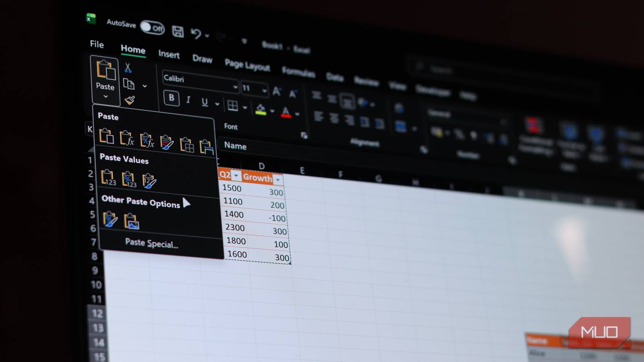Select cell containing 1500
This screenshot has width=644, height=362.
pos(232,188)
